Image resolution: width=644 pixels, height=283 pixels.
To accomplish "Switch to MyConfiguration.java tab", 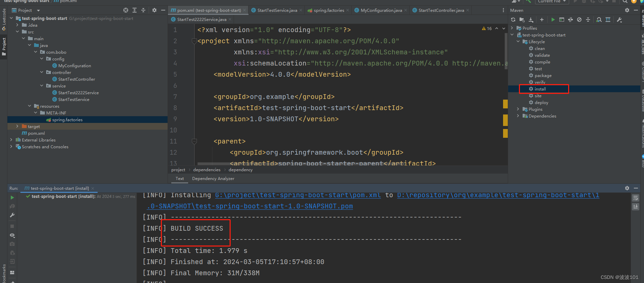I will click(381, 10).
